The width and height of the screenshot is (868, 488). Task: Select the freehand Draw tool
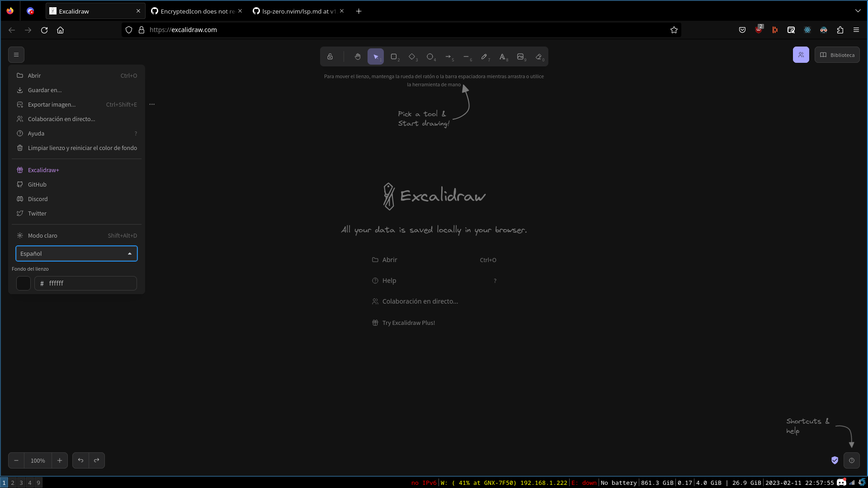point(485,56)
